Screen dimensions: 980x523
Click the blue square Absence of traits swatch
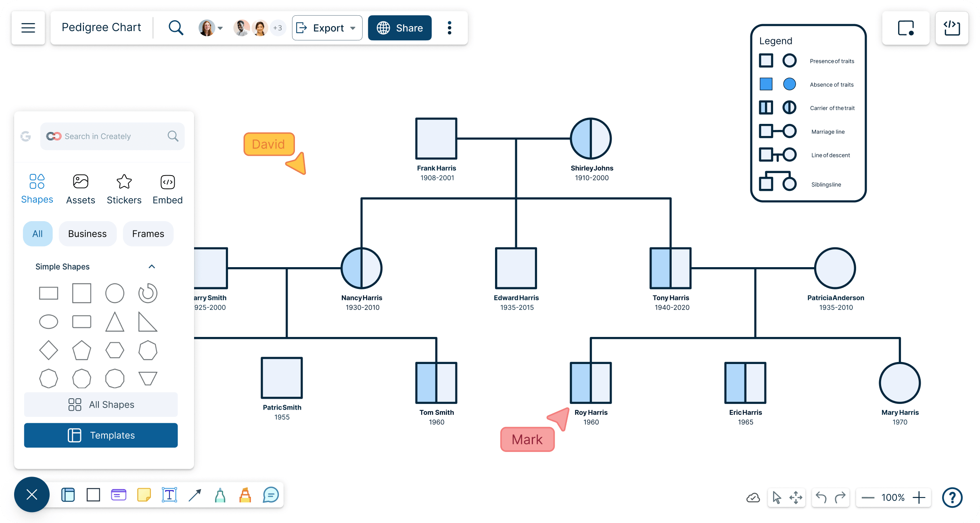point(766,84)
